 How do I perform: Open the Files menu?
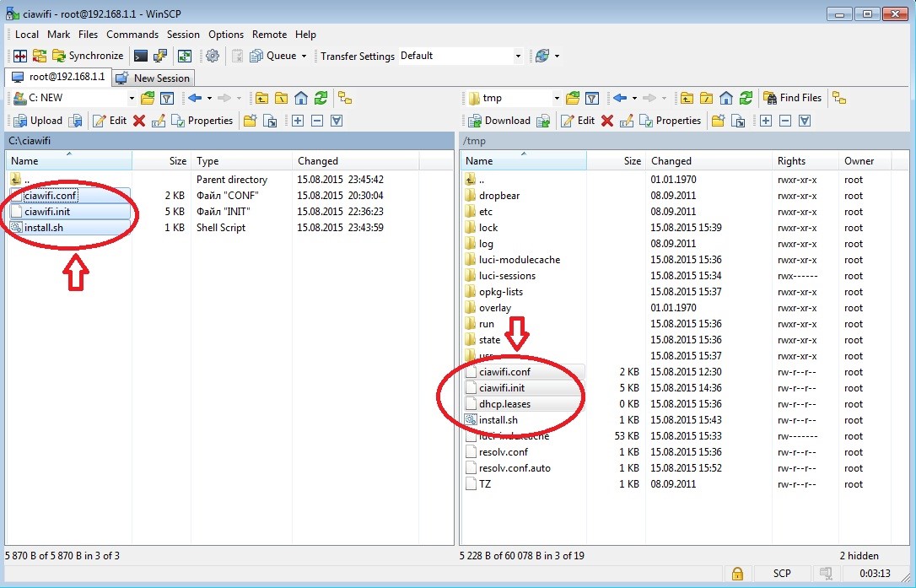tap(89, 35)
